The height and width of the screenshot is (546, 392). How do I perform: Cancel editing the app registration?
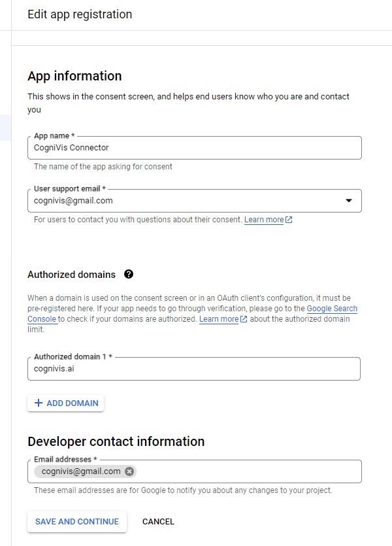tap(158, 522)
